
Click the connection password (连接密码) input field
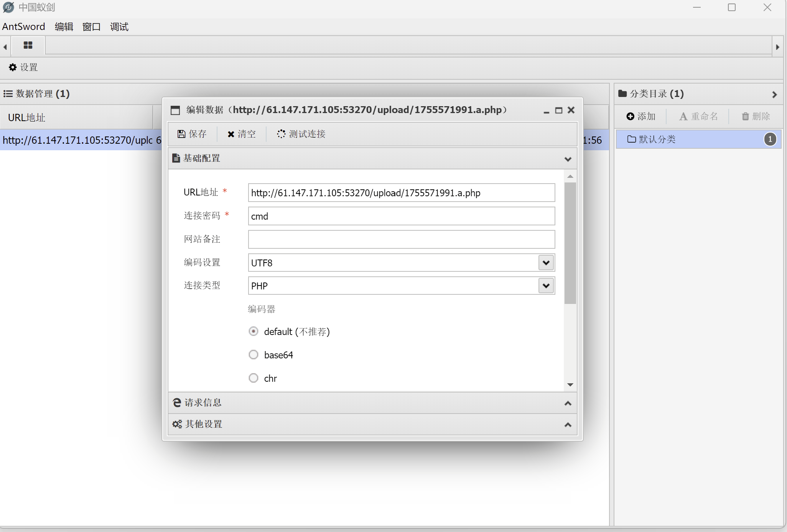point(401,216)
